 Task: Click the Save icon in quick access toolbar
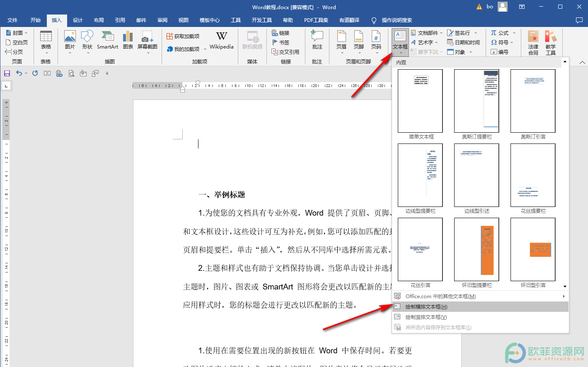tap(7, 73)
